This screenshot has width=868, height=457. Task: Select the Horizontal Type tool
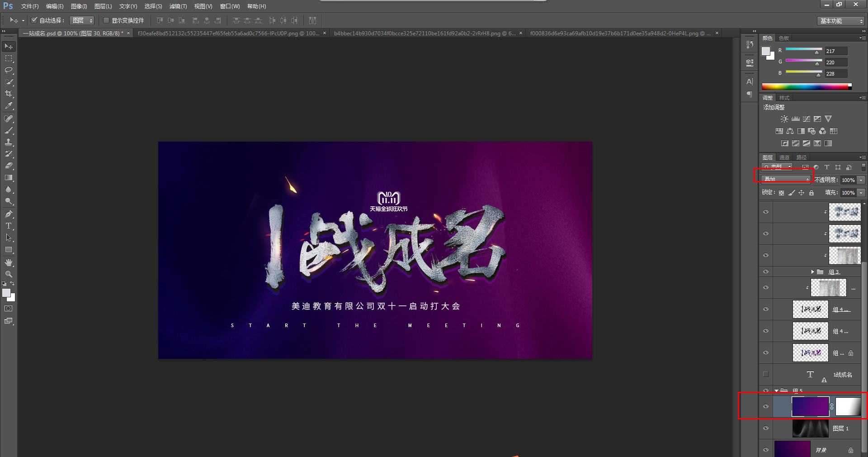pyautogui.click(x=8, y=226)
